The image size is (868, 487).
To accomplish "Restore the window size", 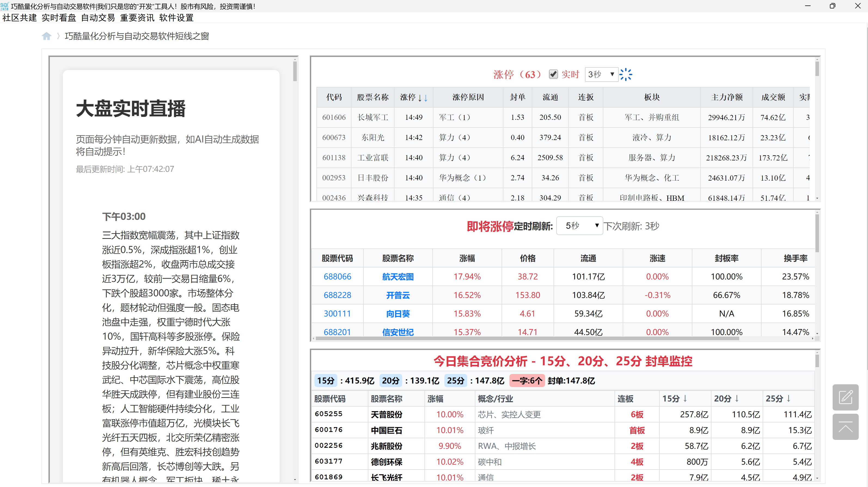I will [x=832, y=6].
